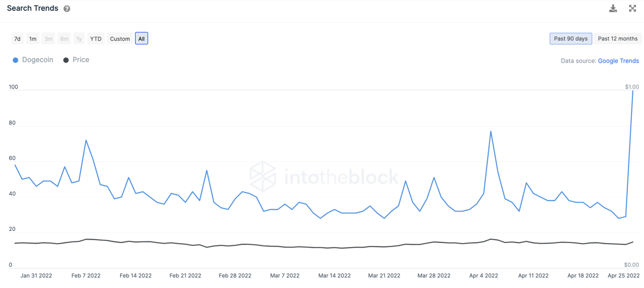This screenshot has height=288, width=644.
Task: Toggle the Price series legend
Action: [x=80, y=60]
